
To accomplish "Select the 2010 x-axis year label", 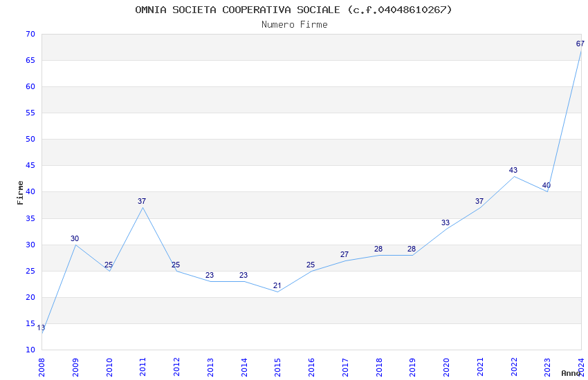I will (x=109, y=366).
